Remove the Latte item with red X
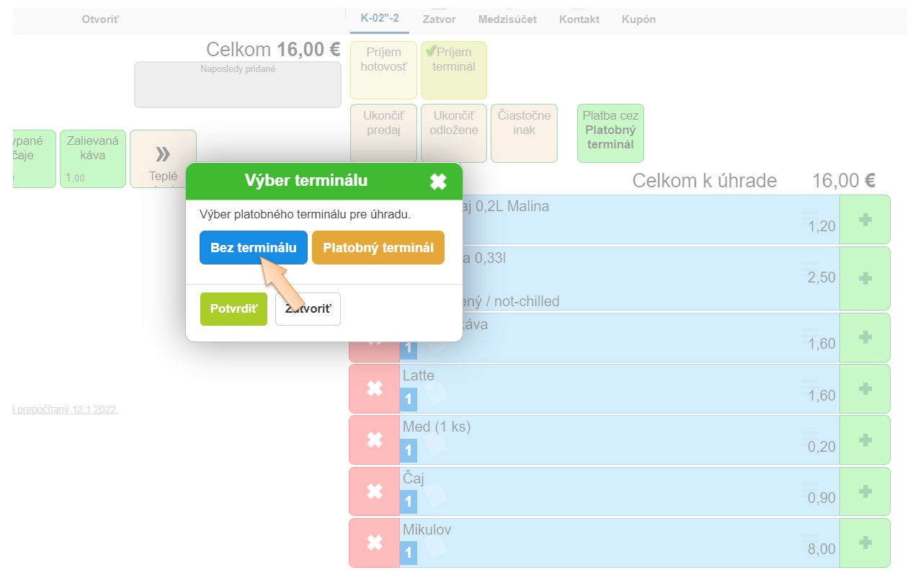Image resolution: width=923 pixels, height=588 pixels. 374,388
